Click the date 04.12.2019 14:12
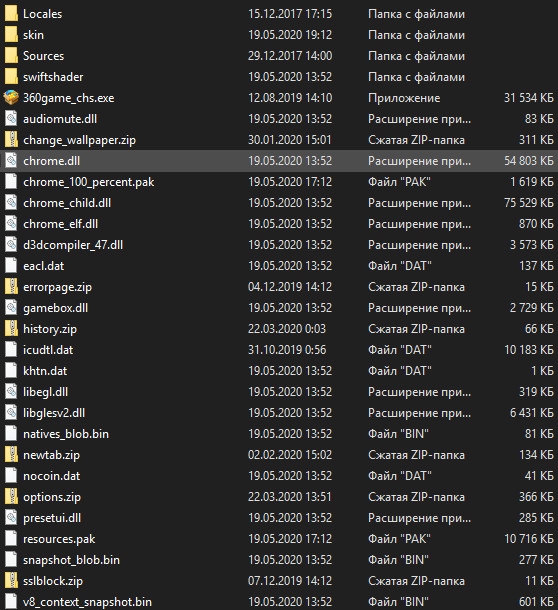This screenshot has height=610, width=558. (290, 287)
